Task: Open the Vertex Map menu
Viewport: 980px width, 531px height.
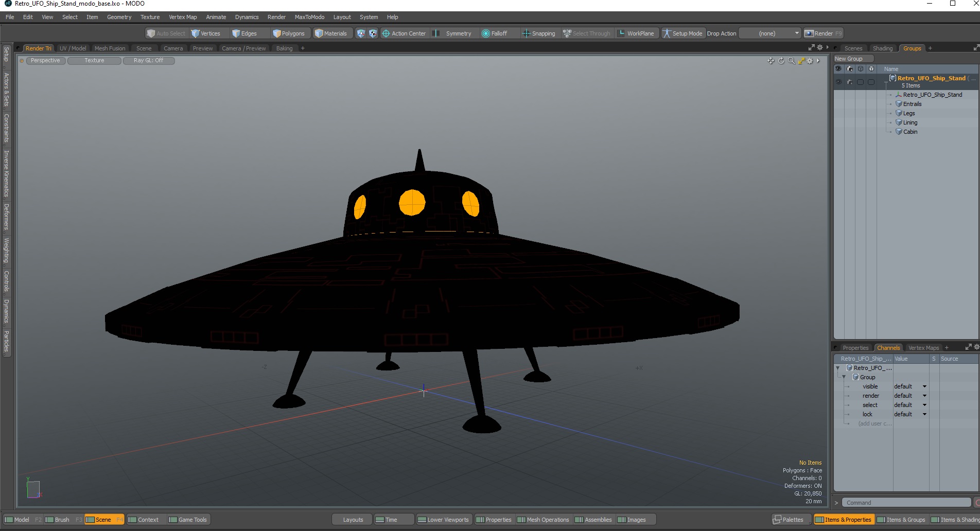Action: tap(183, 17)
